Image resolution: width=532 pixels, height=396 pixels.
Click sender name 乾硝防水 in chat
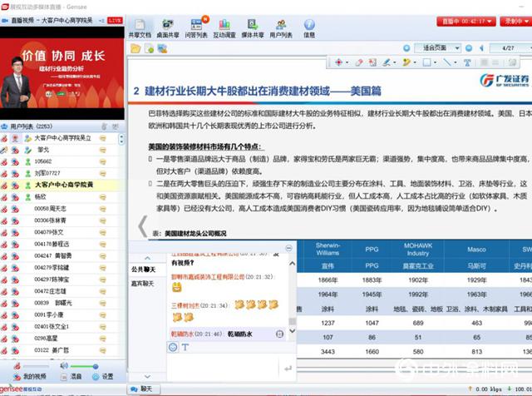coord(182,334)
